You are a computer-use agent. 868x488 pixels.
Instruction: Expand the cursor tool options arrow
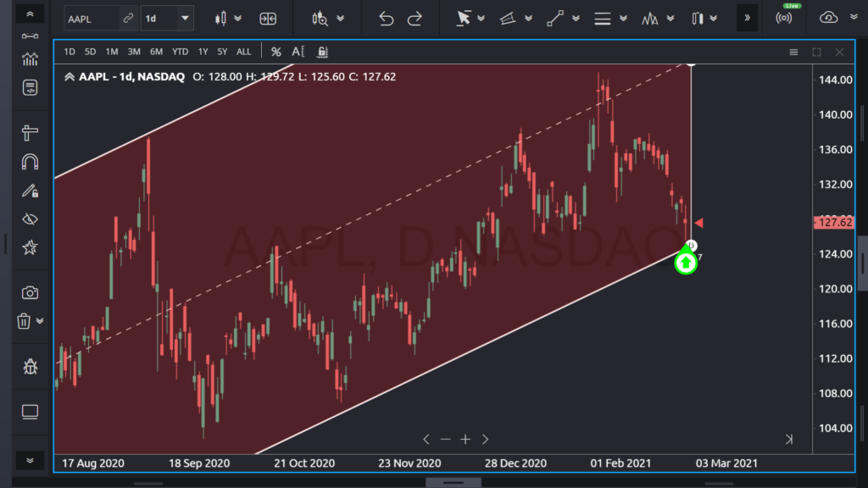(x=481, y=18)
